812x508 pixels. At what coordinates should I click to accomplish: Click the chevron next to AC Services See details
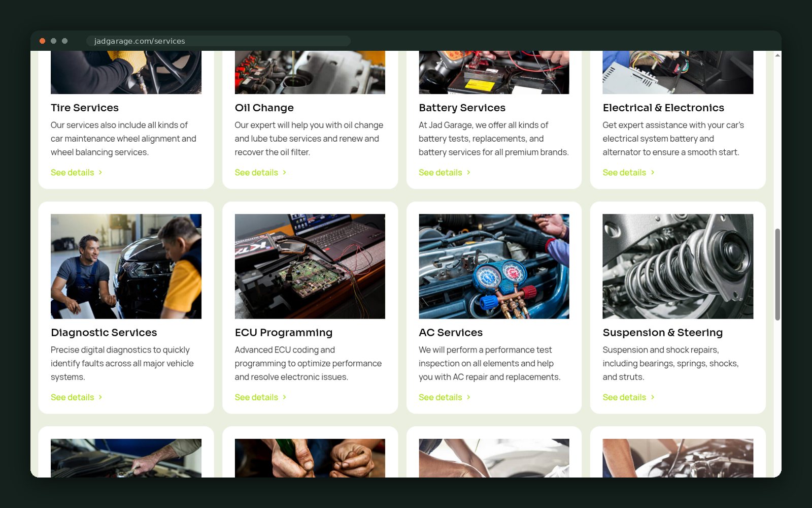(468, 397)
